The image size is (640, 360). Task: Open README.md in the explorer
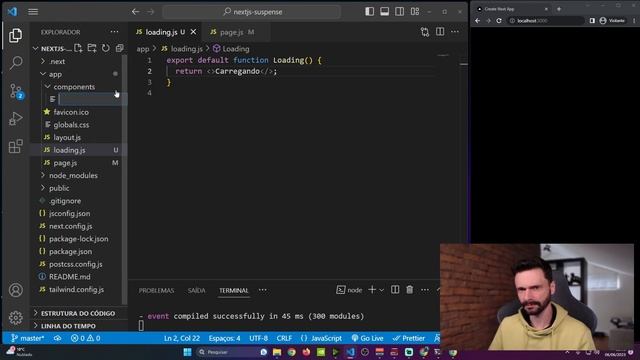[70, 277]
